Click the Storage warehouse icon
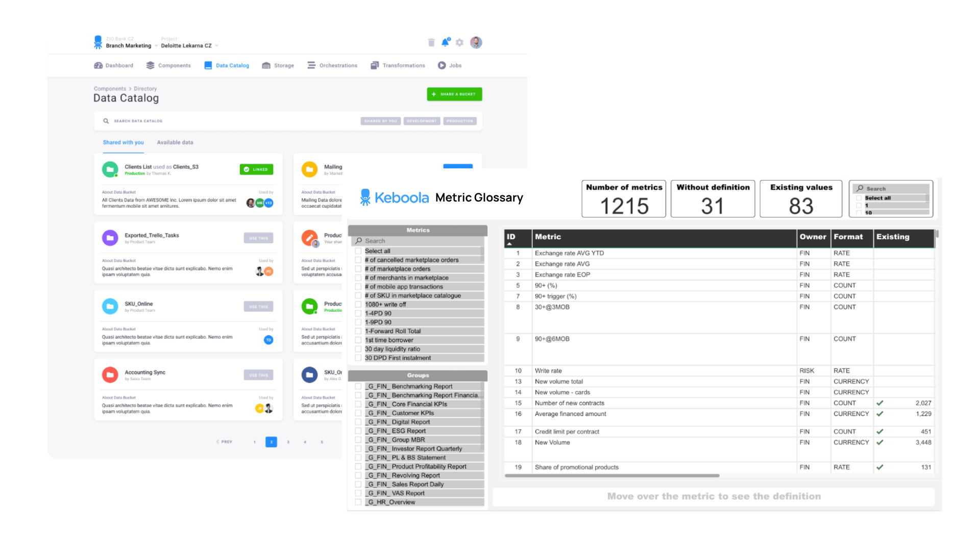 [266, 65]
